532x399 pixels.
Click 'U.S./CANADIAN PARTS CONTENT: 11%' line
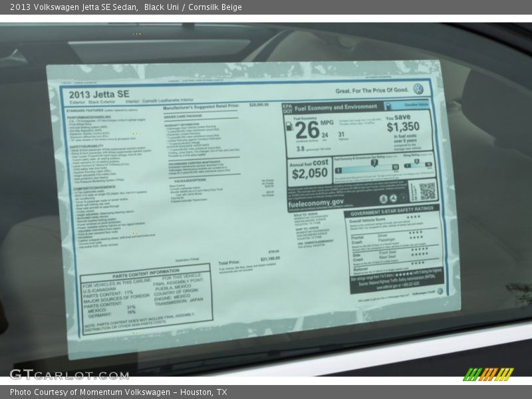point(108,291)
